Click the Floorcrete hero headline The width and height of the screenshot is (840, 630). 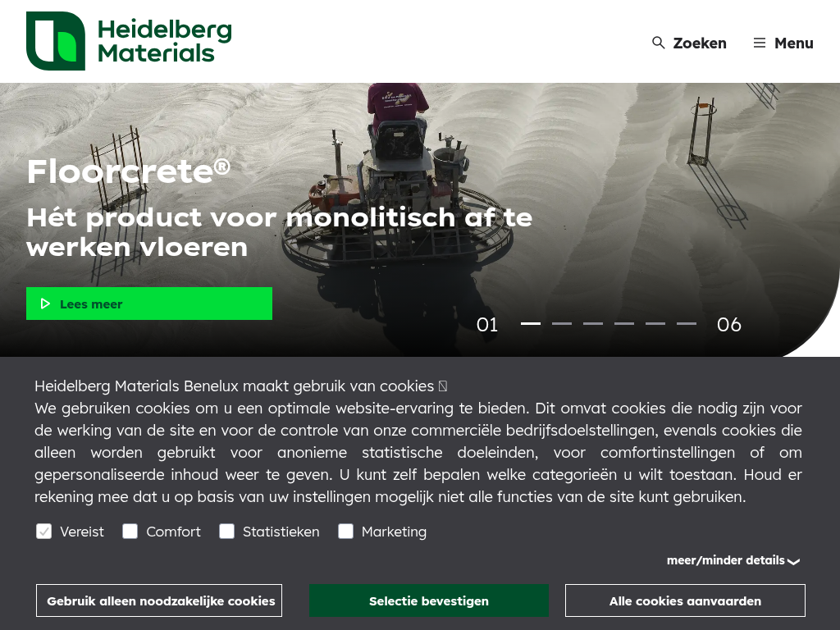tap(129, 171)
